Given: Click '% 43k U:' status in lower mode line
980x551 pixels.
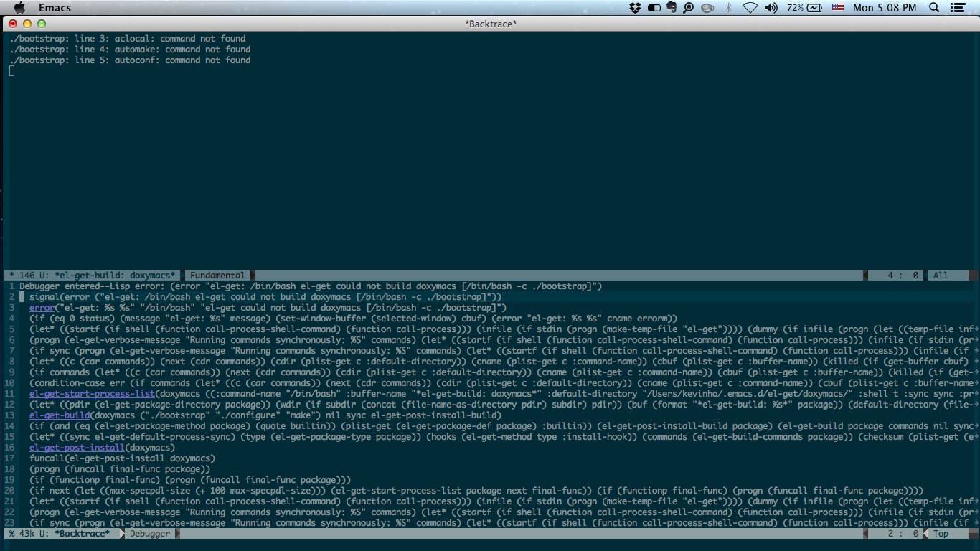Looking at the screenshot, I should (29, 533).
